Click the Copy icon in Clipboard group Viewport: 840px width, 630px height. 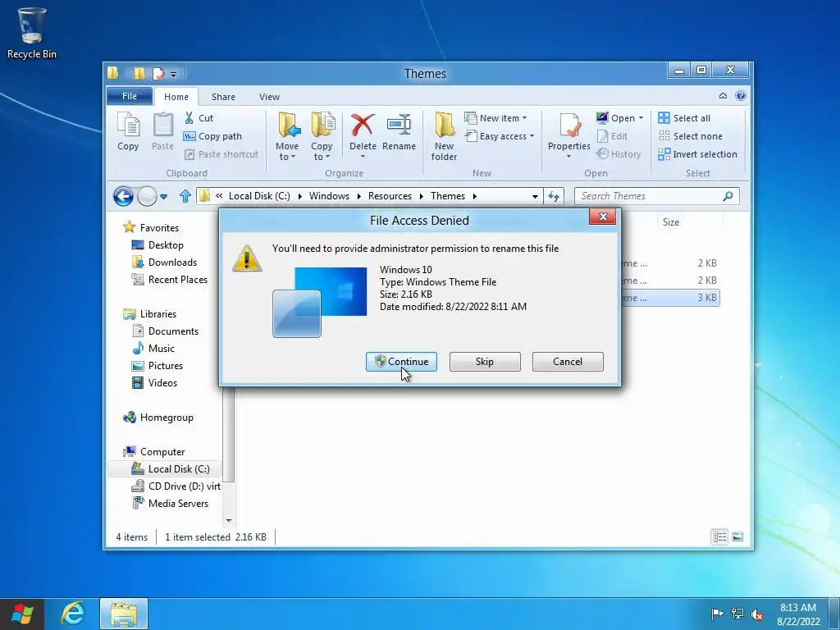128,131
